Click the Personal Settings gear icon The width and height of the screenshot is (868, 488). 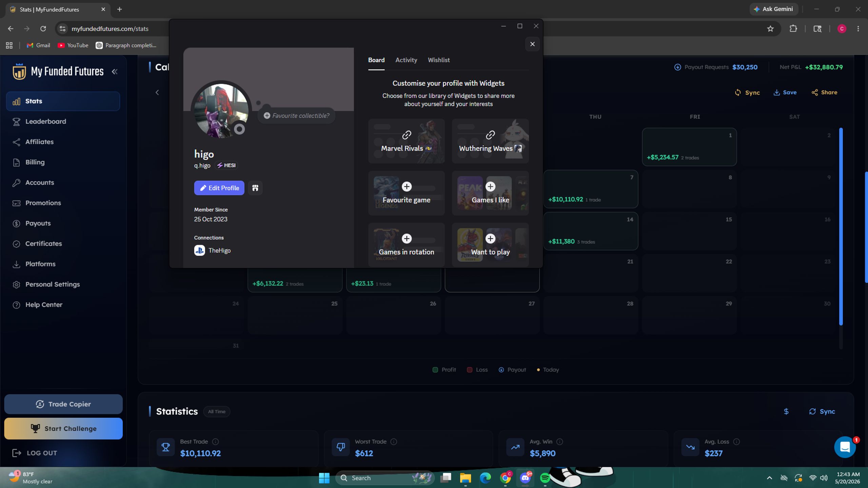click(16, 285)
